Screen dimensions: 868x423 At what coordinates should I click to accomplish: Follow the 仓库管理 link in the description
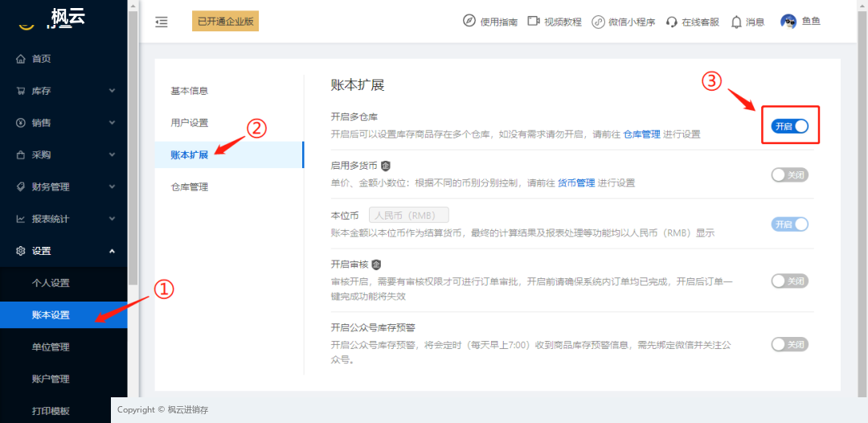tap(641, 134)
